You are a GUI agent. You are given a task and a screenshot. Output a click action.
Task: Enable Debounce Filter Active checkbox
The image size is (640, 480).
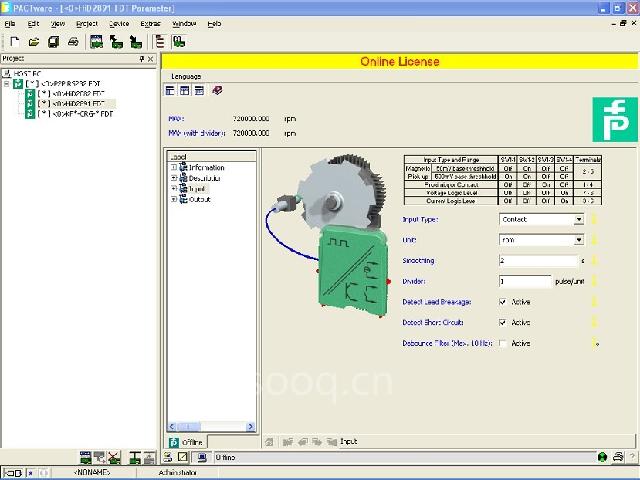[503, 343]
